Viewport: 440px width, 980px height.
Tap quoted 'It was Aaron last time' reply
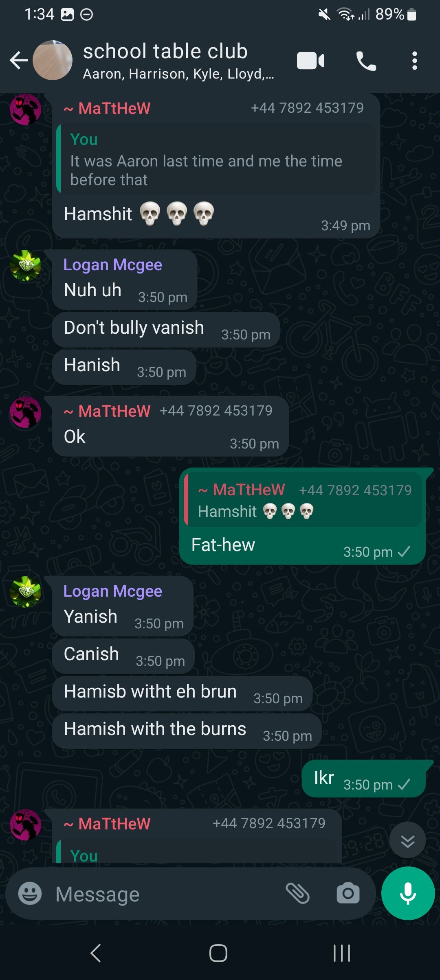(216, 159)
